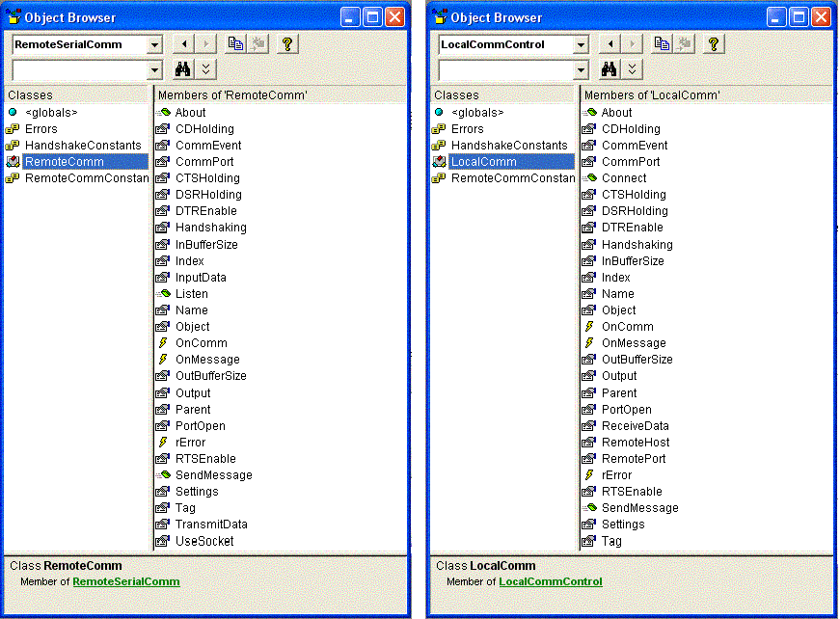Click Copy to Clipboard icon in the RemoteSerialComm window
The image size is (840, 619).
(x=236, y=44)
